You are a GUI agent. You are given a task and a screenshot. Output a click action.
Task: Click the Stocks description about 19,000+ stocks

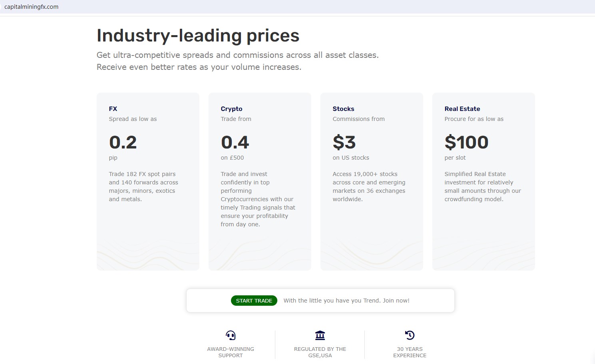click(369, 186)
